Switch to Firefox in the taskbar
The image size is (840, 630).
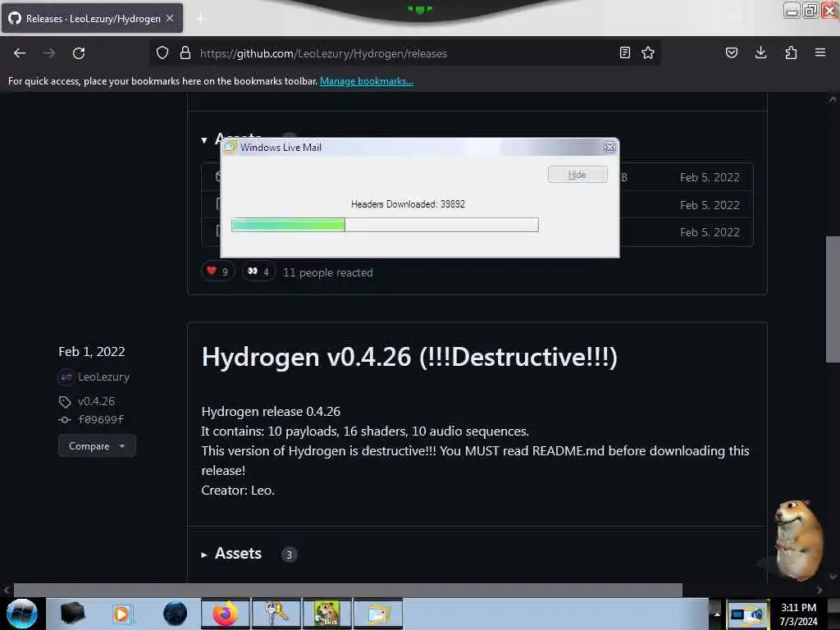tap(226, 614)
